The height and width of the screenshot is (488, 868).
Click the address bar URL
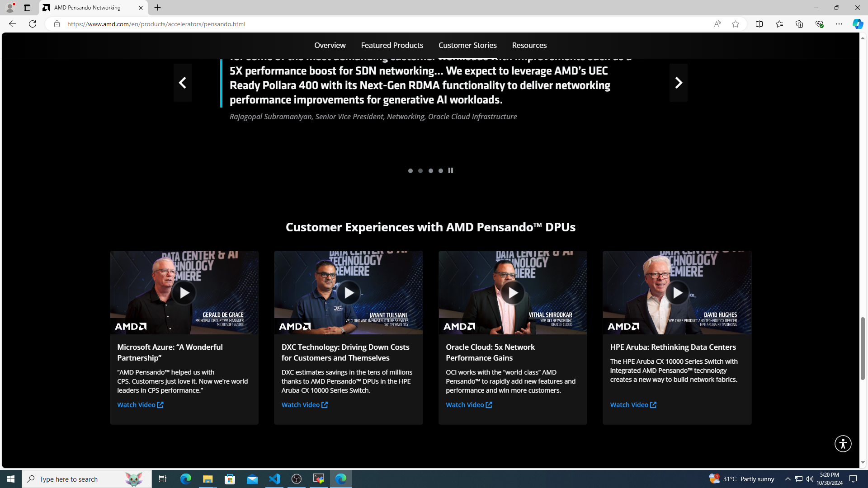point(156,24)
